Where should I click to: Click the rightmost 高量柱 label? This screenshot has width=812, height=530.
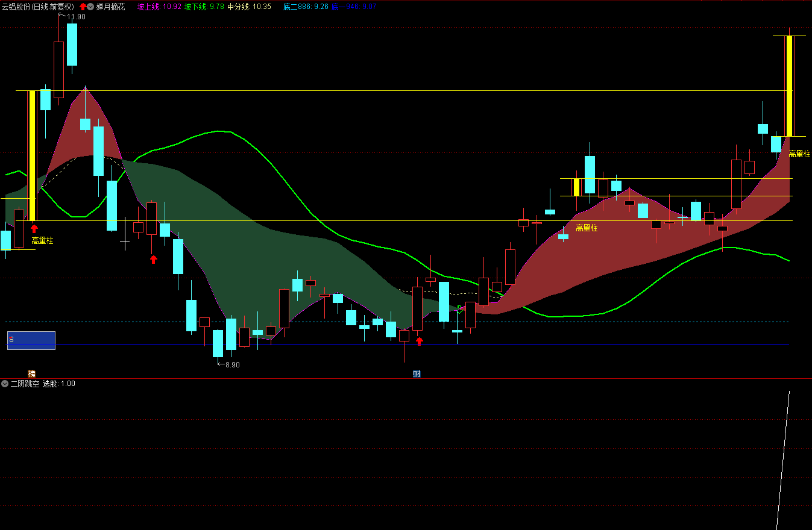point(799,154)
